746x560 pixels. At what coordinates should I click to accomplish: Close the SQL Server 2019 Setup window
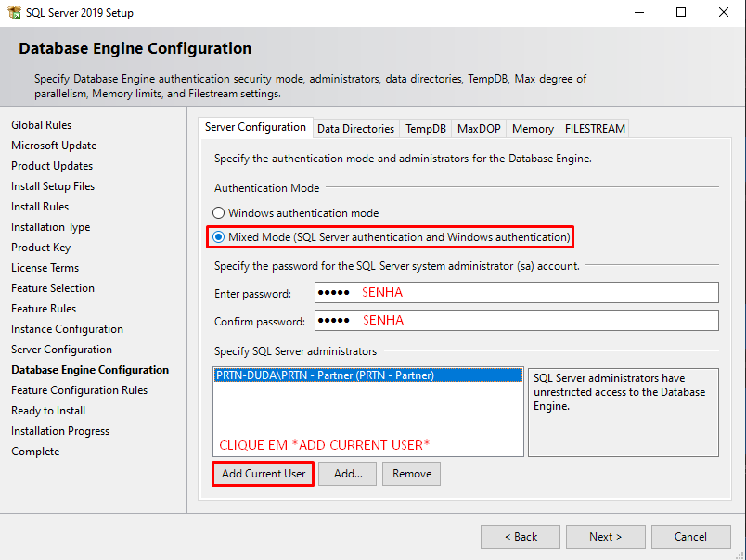pyautogui.click(x=723, y=12)
